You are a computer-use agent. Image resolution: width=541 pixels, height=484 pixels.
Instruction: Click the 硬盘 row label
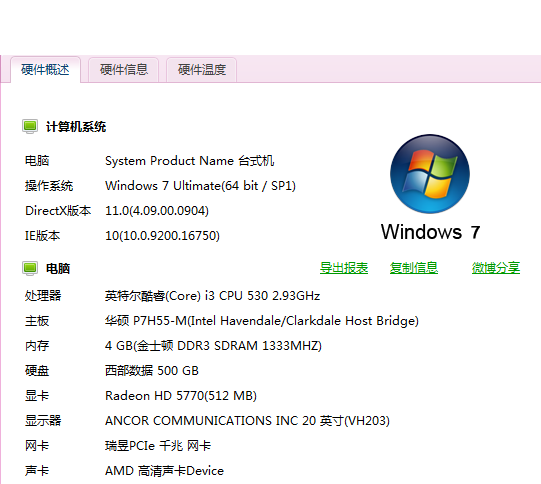coord(37,371)
